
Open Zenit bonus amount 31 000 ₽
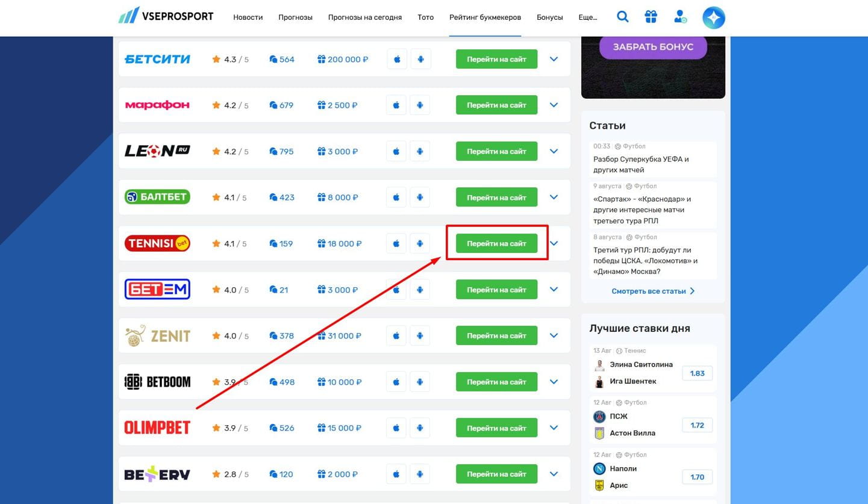pos(340,336)
